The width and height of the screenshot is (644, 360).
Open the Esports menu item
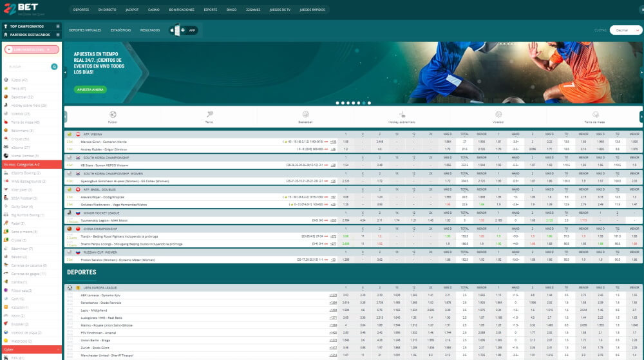[x=211, y=10]
